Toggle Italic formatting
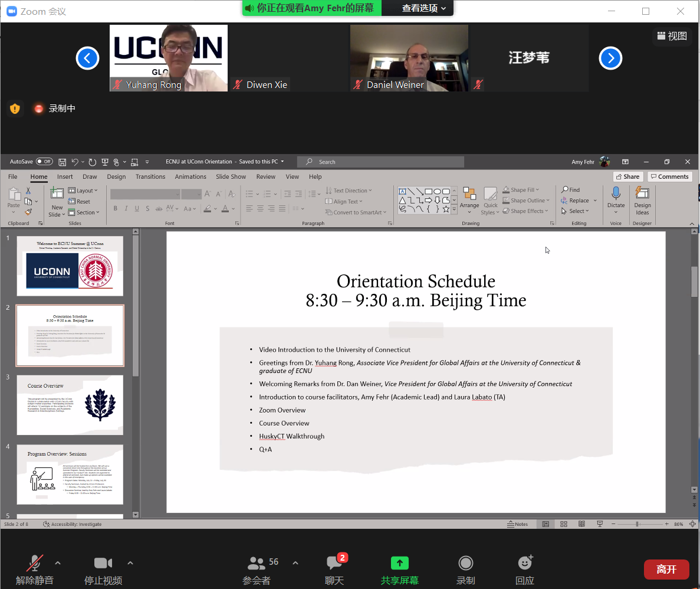Screen dimensions: 700x589 (x=126, y=209)
